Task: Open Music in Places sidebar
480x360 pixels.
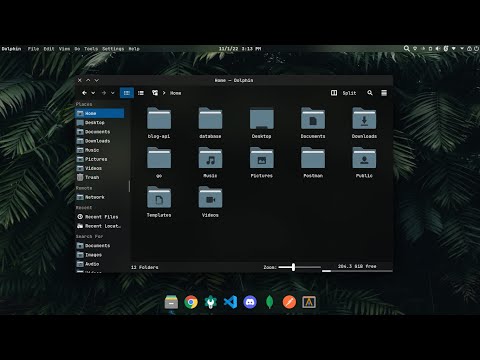Action: click(100, 150)
